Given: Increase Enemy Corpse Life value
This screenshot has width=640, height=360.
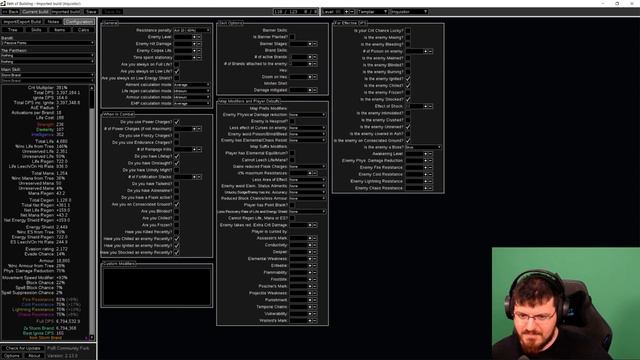Looking at the screenshot, I should point(194,51).
